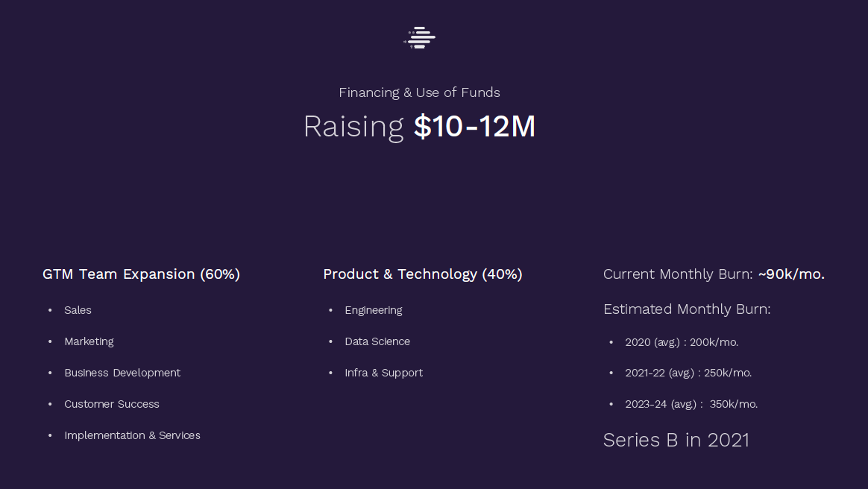Click the "Raising $10-12M" headline
The width and height of the screenshot is (868, 489).
[x=419, y=127]
